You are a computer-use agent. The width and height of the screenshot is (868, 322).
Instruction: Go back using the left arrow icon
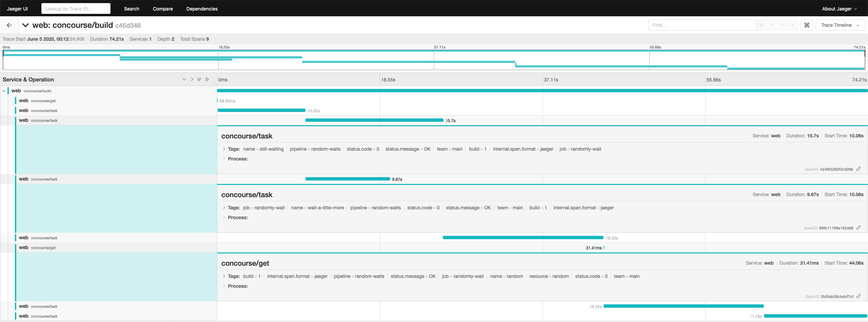coord(9,25)
